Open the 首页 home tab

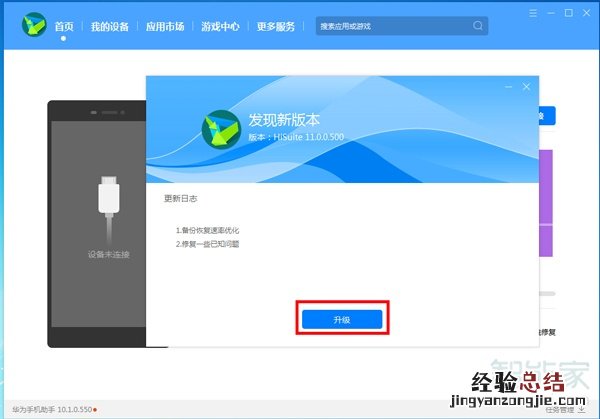64,26
